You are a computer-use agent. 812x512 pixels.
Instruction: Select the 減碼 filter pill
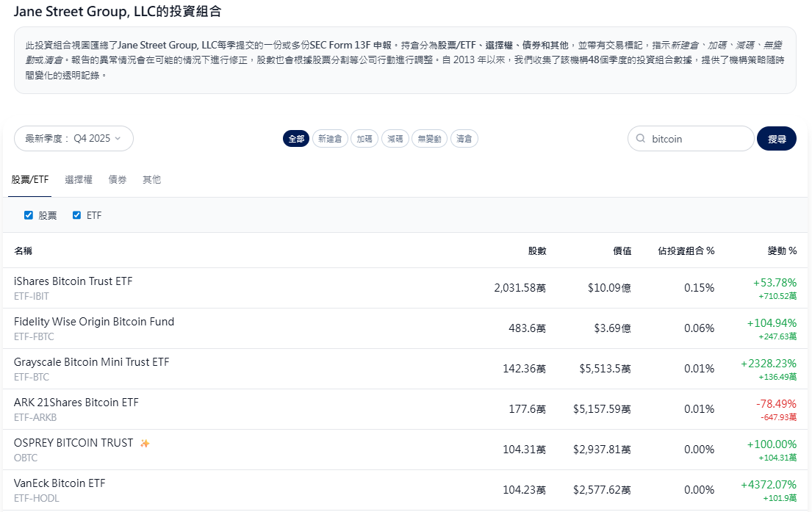(x=395, y=139)
